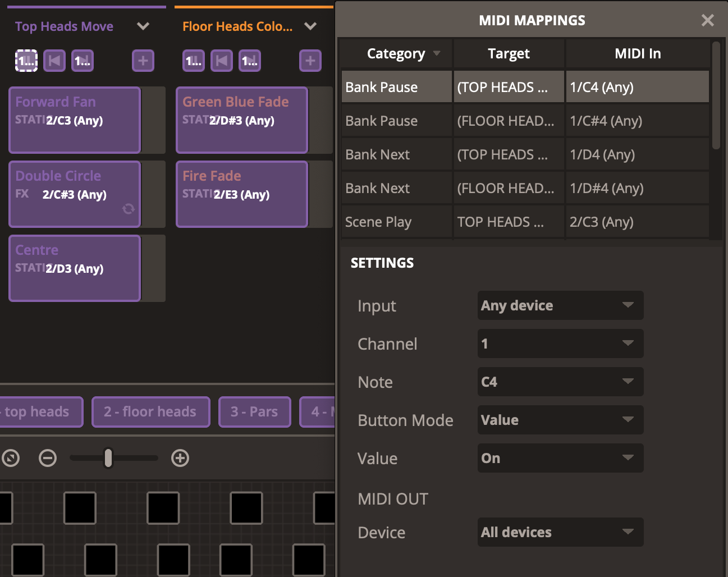Click the fit-to-view icon left of zoom out

[x=11, y=459]
